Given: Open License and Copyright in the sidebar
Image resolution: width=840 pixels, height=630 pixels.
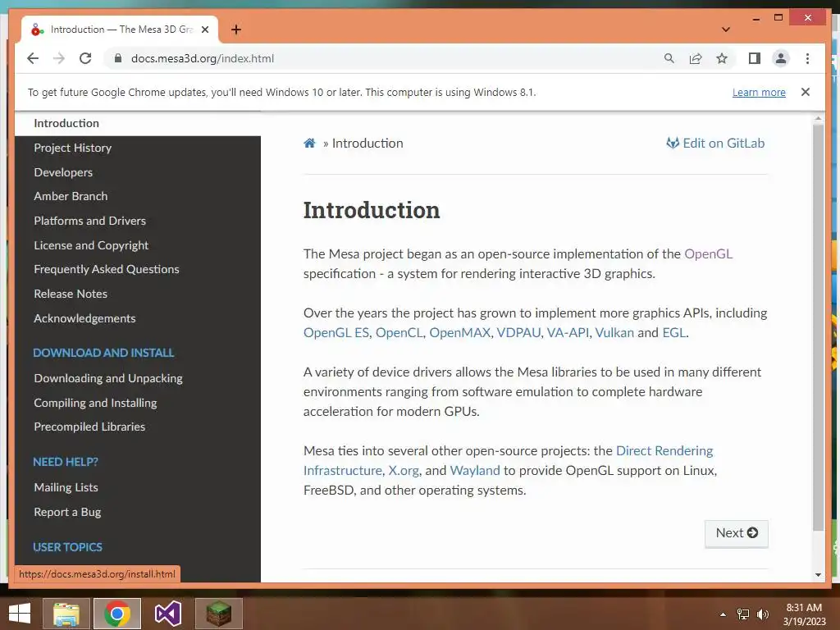Looking at the screenshot, I should pos(91,245).
